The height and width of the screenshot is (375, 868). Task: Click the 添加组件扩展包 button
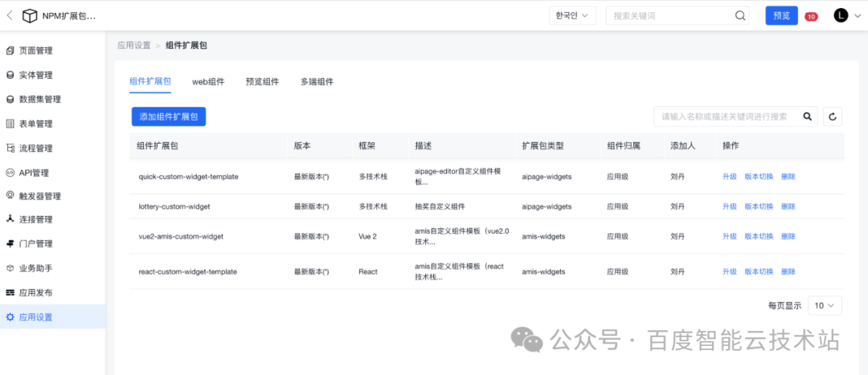[x=169, y=116]
